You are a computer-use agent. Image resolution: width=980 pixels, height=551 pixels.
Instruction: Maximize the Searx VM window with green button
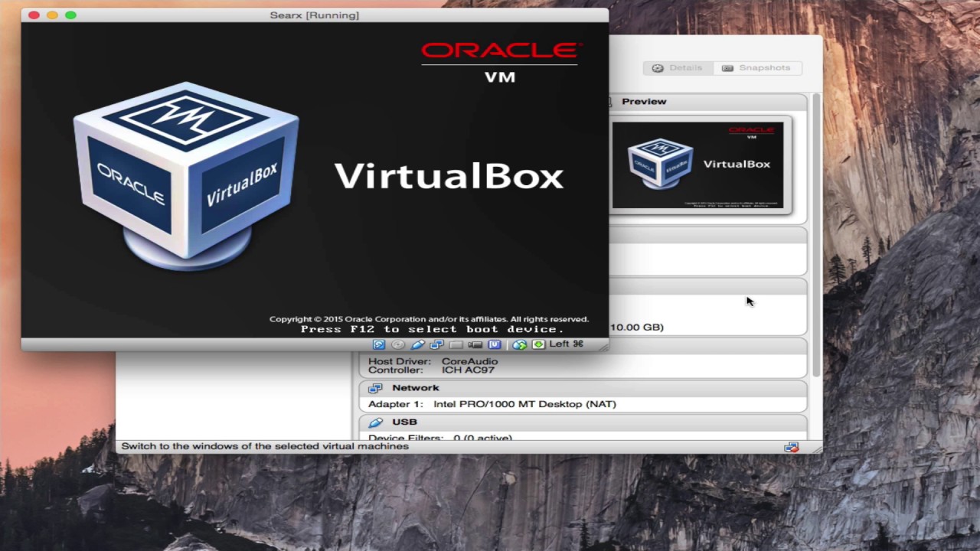pos(70,15)
